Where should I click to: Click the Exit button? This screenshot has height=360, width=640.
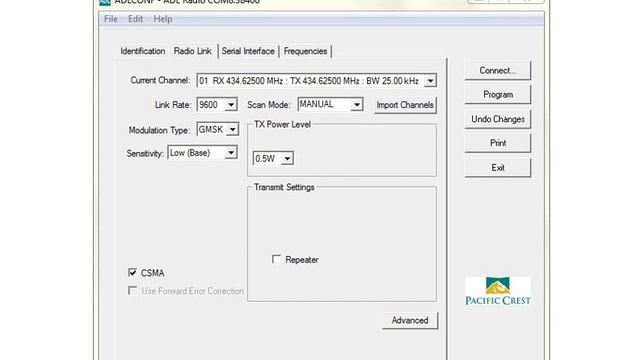coord(498,168)
